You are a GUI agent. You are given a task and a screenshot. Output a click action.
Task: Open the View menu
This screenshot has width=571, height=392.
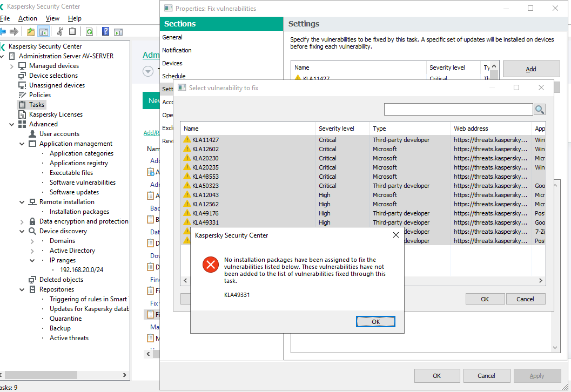coord(52,18)
